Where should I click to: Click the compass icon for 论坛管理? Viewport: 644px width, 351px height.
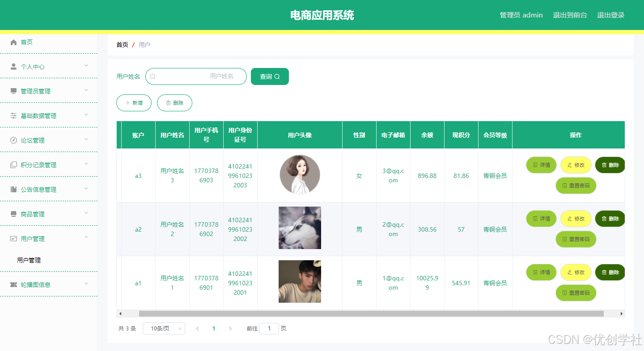tap(13, 140)
